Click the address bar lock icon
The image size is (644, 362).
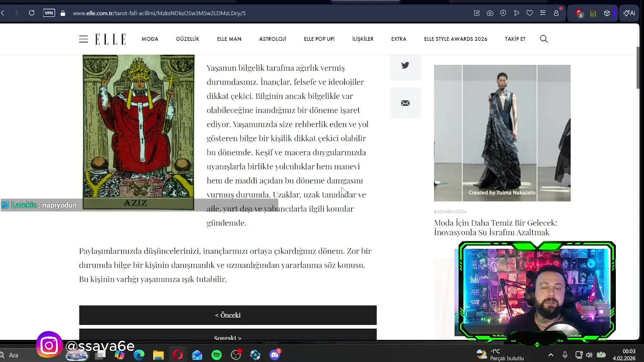click(63, 13)
